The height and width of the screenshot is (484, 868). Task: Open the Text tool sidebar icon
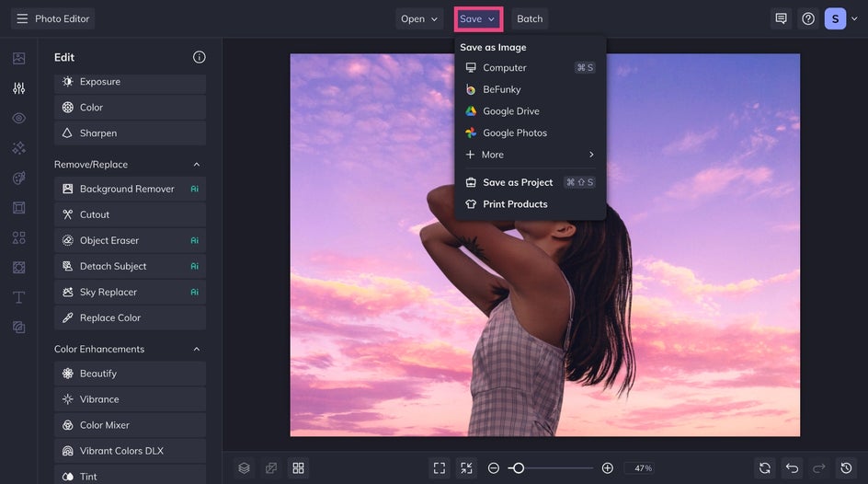point(18,297)
